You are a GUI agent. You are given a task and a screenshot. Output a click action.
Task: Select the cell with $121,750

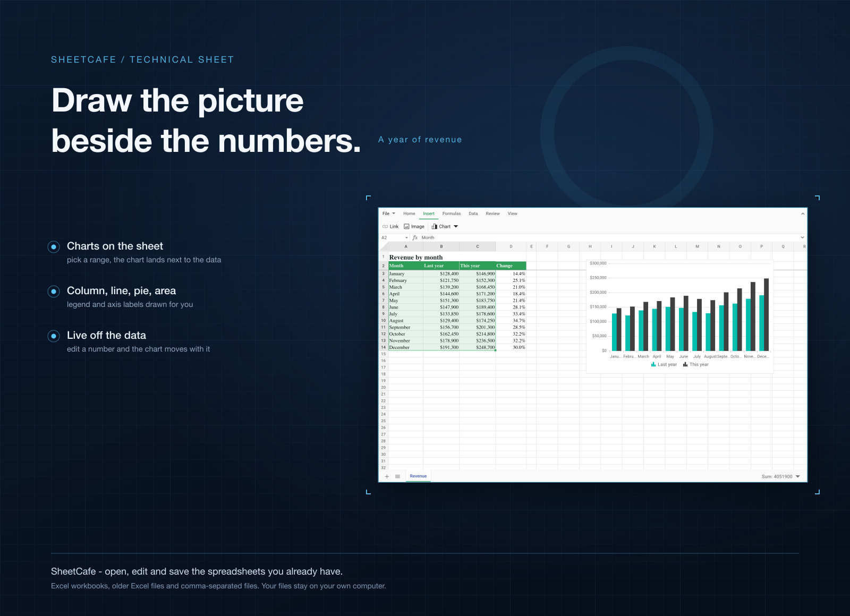click(441, 280)
